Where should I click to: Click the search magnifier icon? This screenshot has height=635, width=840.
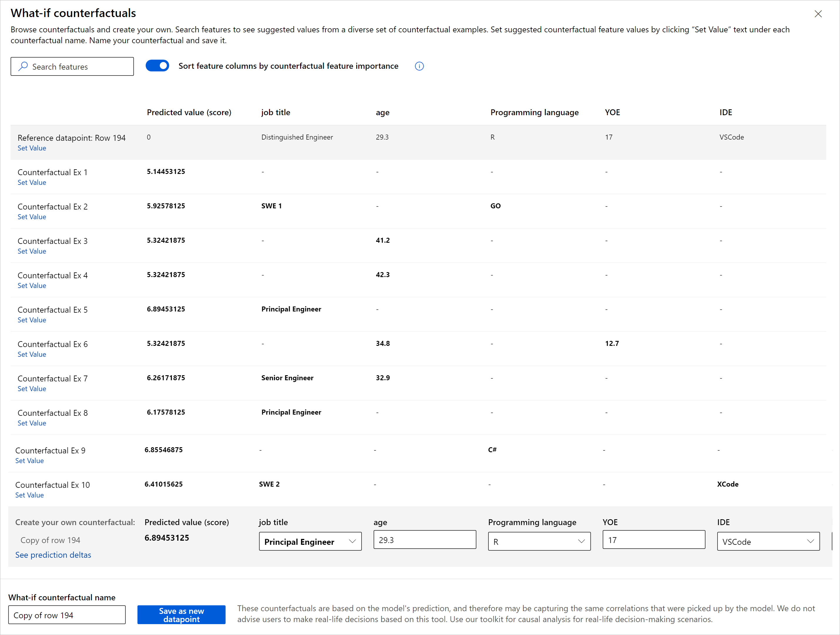[23, 66]
